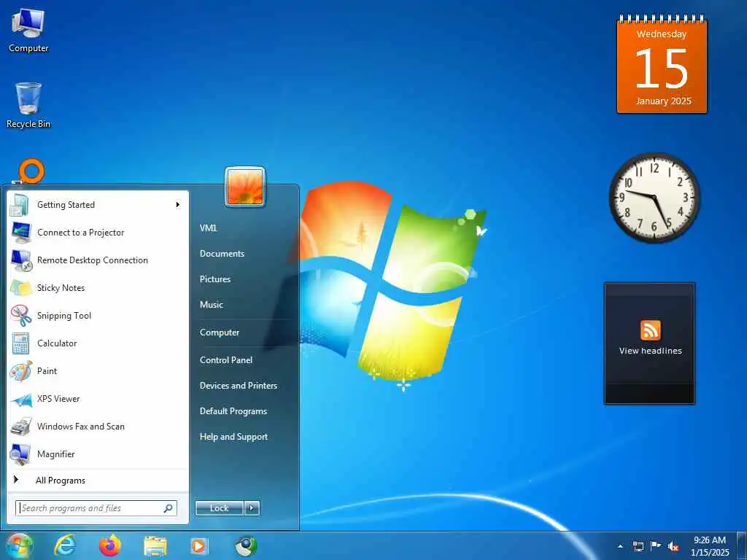Open the Magnifier icon
This screenshot has width=747, height=560.
(x=20, y=454)
